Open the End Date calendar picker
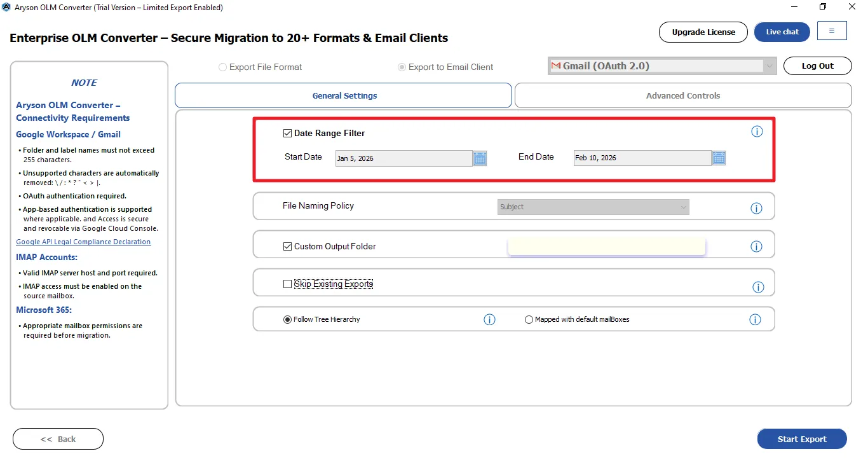Image resolution: width=868 pixels, height=463 pixels. coord(719,158)
